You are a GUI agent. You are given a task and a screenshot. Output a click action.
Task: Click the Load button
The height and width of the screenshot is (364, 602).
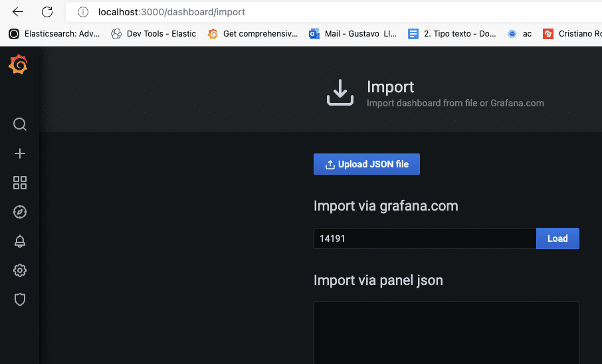pos(557,238)
